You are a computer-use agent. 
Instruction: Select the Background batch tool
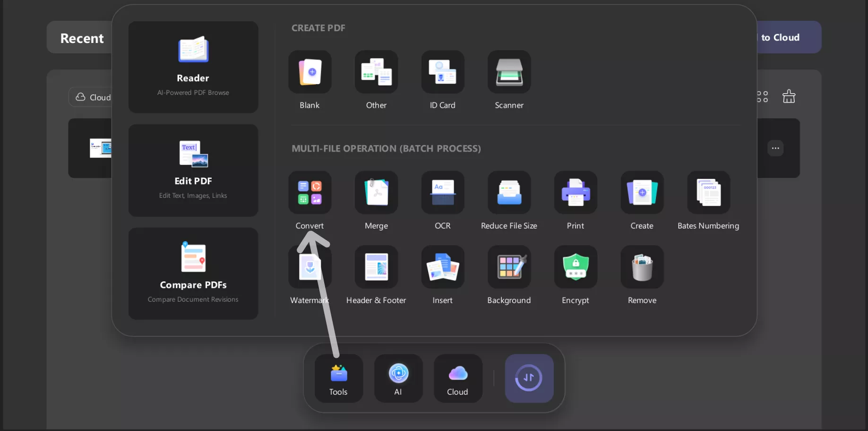coord(509,267)
